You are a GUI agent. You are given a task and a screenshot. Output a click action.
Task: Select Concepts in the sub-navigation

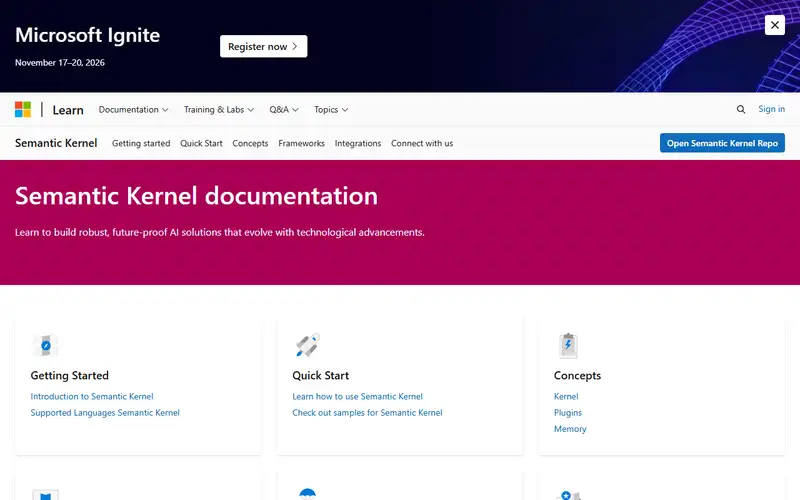[x=250, y=143]
